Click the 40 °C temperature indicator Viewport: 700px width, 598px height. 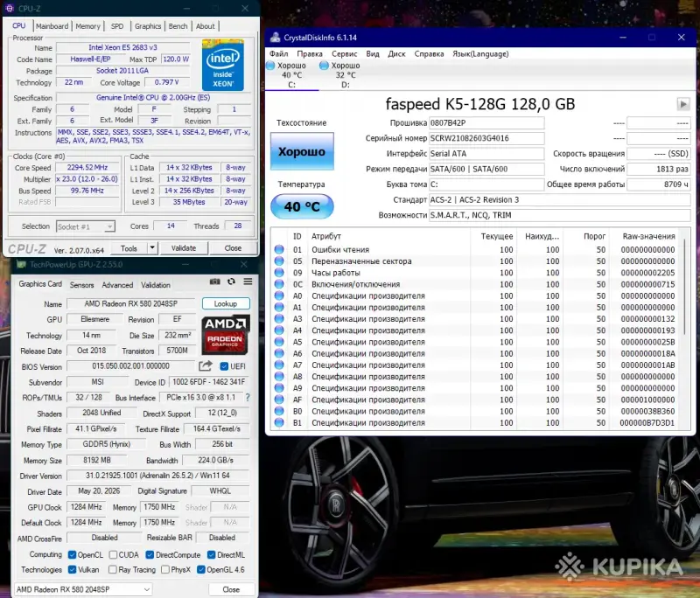302,206
